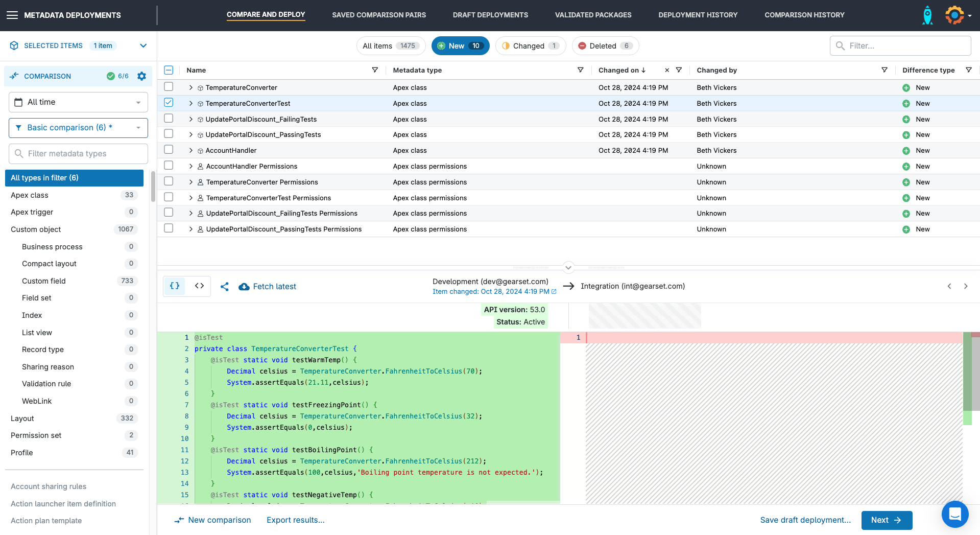Image resolution: width=980 pixels, height=535 pixels.
Task: Click the share icon in diff toolbar
Action: (225, 287)
